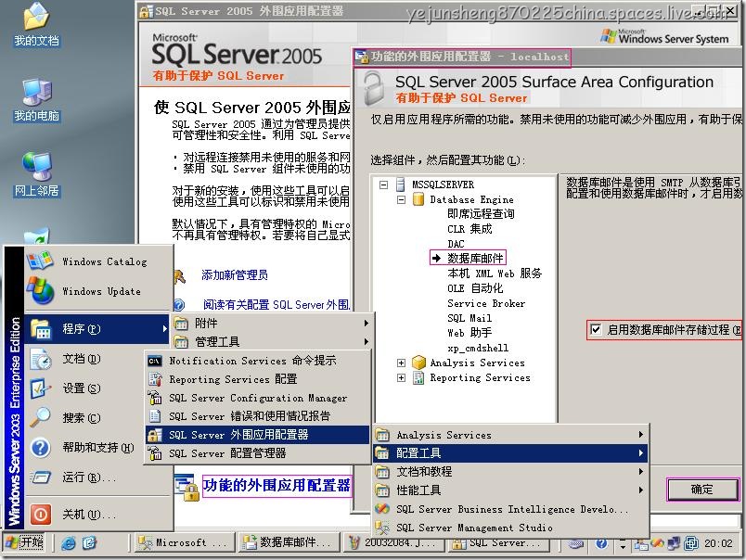Screen dimensions: 746x560
Task: Select 本机 XML Web 服务 in tree
Action: pos(495,274)
